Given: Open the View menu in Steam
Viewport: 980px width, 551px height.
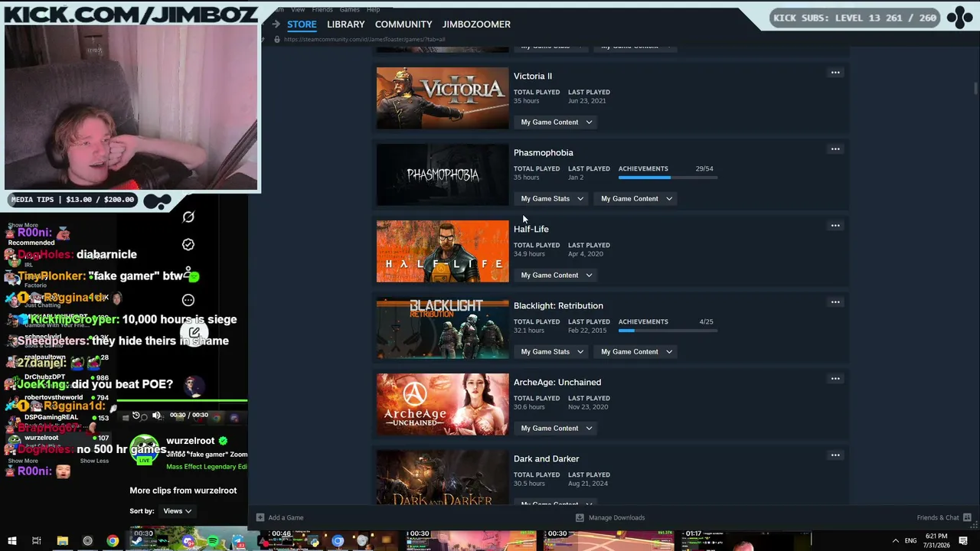Looking at the screenshot, I should point(298,9).
